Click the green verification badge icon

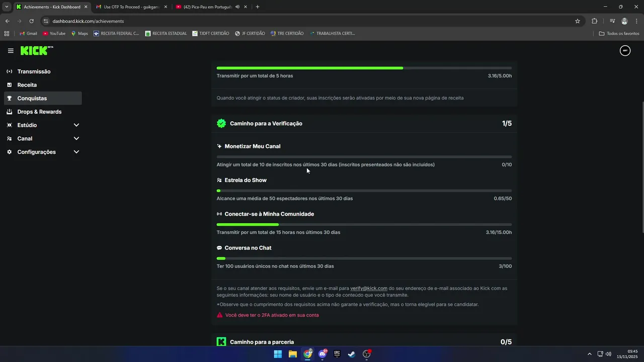coord(221,123)
